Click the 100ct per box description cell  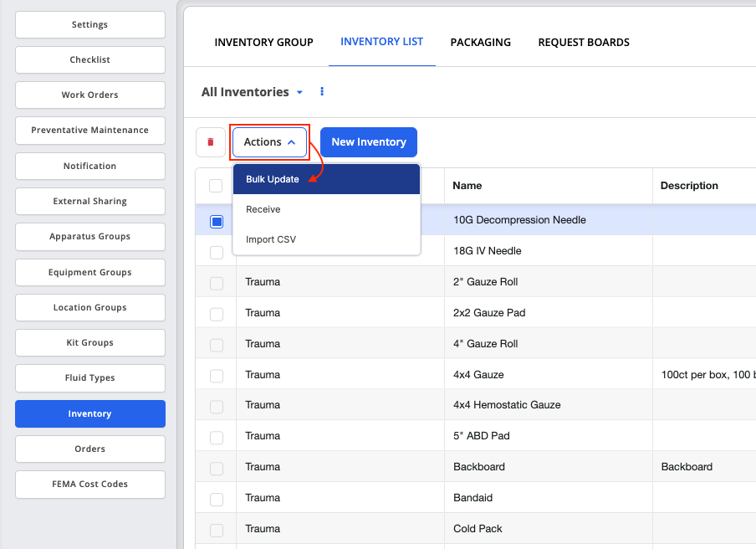[704, 374]
